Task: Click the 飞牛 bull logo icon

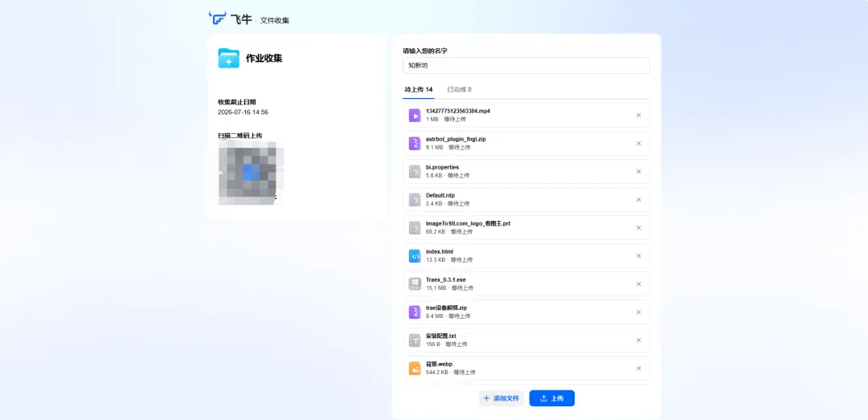Action: [217, 18]
